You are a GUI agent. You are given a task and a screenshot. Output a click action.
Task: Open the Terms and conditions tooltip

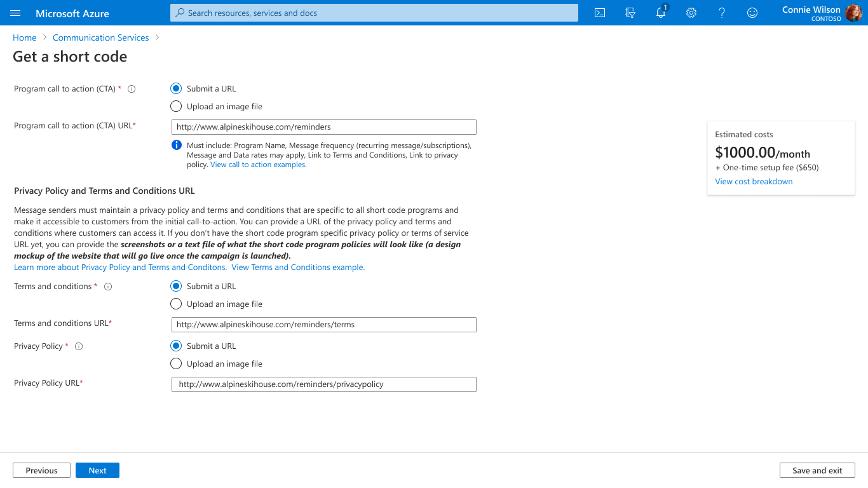pos(108,286)
